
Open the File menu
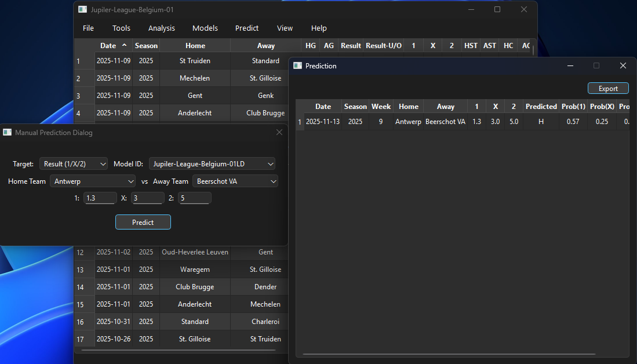[x=88, y=28]
